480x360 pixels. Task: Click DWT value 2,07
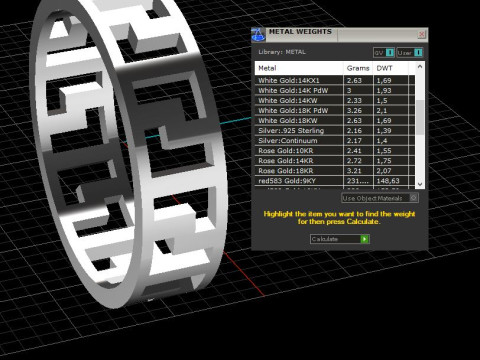click(x=384, y=171)
